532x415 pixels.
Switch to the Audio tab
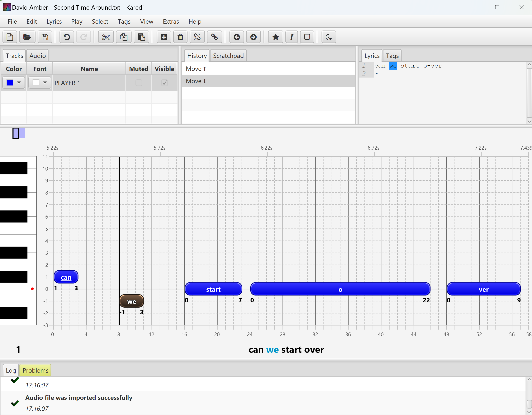(x=38, y=56)
